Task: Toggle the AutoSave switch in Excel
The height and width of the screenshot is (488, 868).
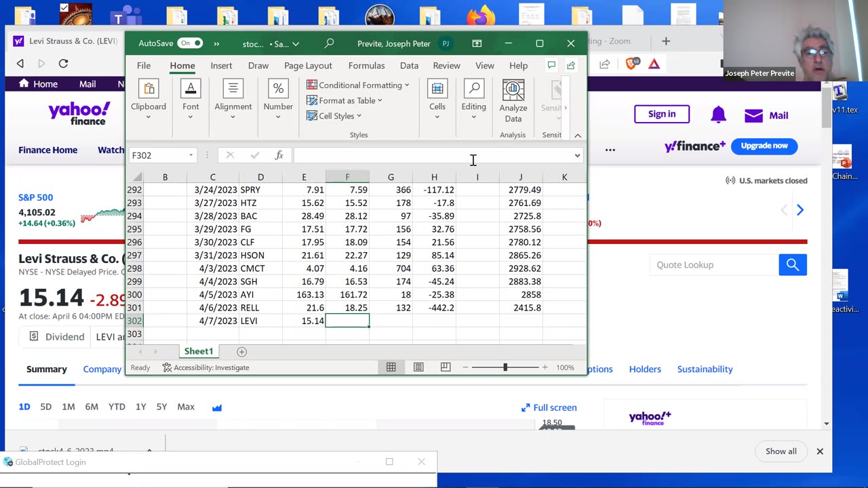Action: tap(190, 43)
